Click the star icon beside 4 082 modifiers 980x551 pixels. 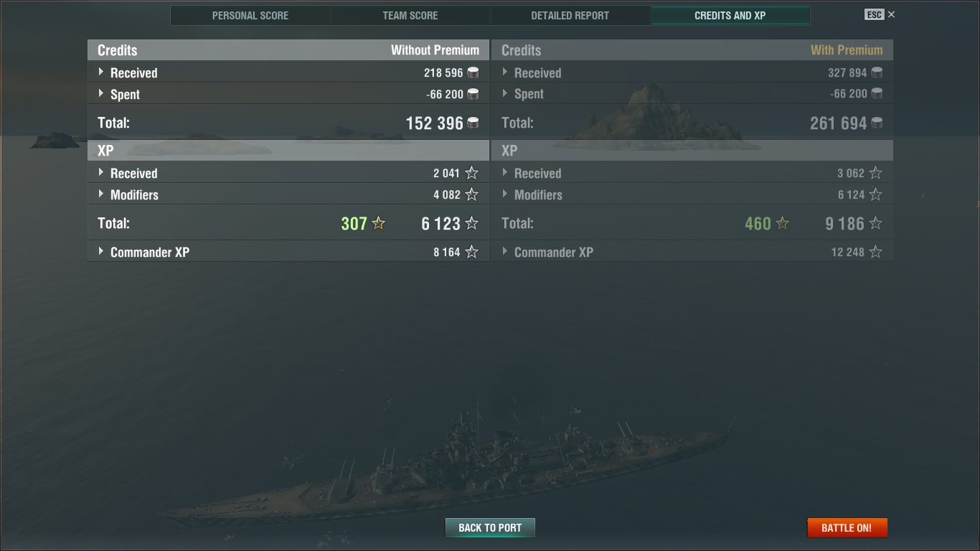point(471,194)
